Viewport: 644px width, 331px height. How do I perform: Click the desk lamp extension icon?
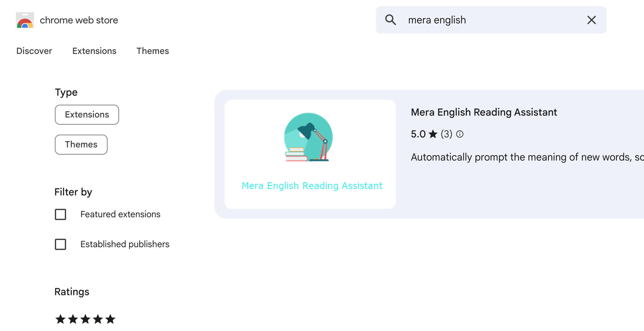[308, 137]
